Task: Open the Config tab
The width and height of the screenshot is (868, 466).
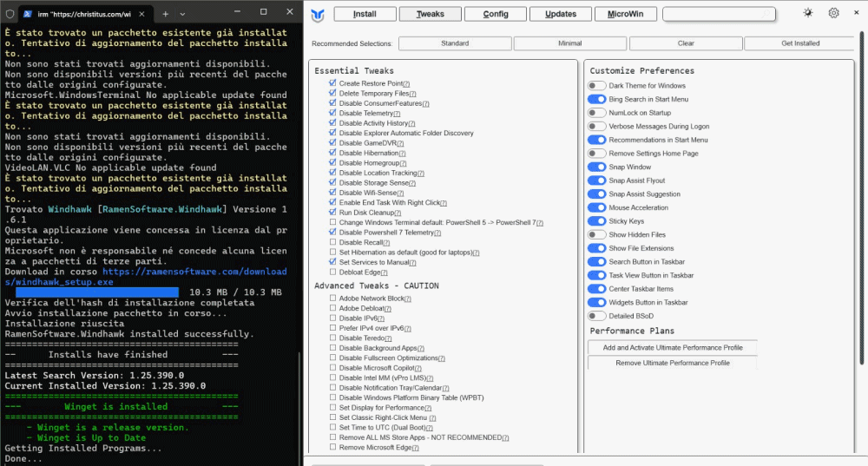Action: (x=496, y=14)
